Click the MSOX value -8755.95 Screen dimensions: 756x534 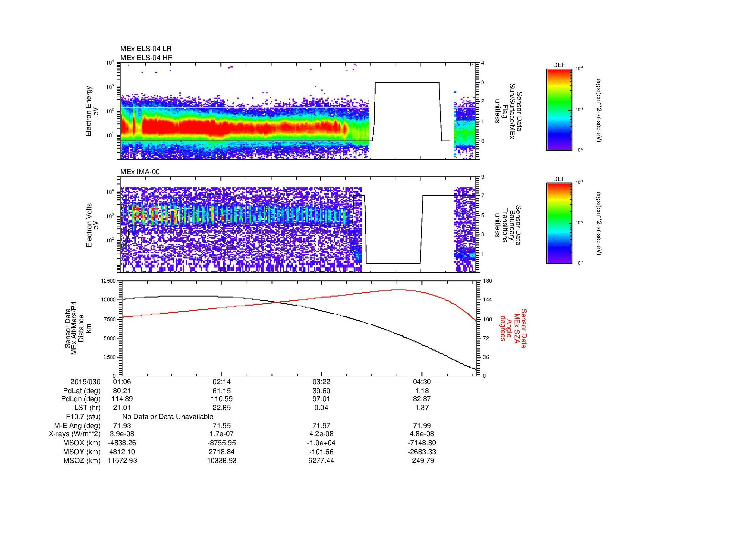[x=222, y=443]
